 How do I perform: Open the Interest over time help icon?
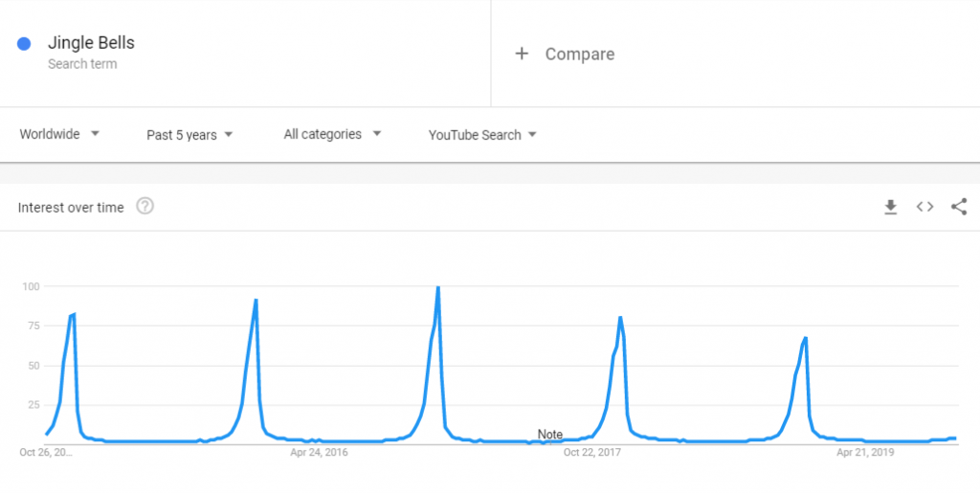(x=145, y=206)
